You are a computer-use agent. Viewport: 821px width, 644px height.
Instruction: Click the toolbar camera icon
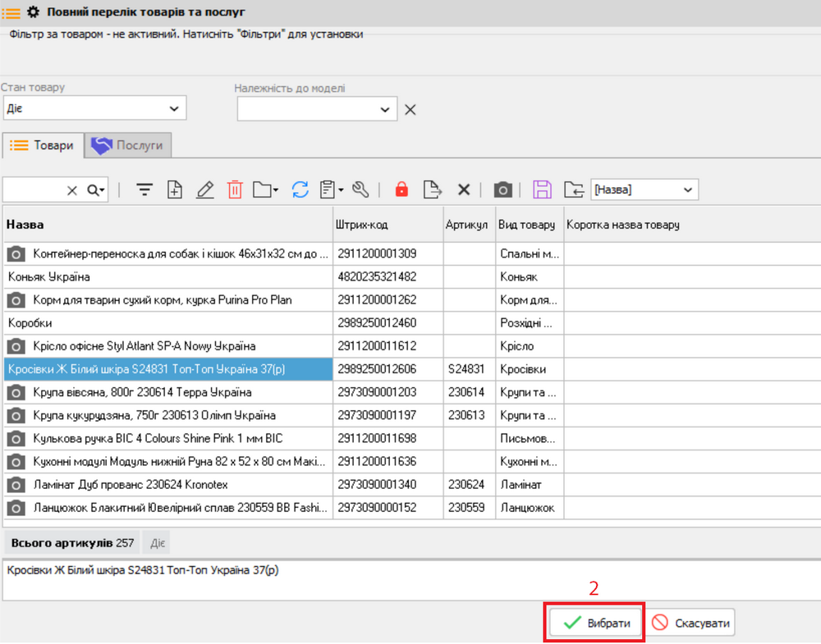tap(502, 190)
